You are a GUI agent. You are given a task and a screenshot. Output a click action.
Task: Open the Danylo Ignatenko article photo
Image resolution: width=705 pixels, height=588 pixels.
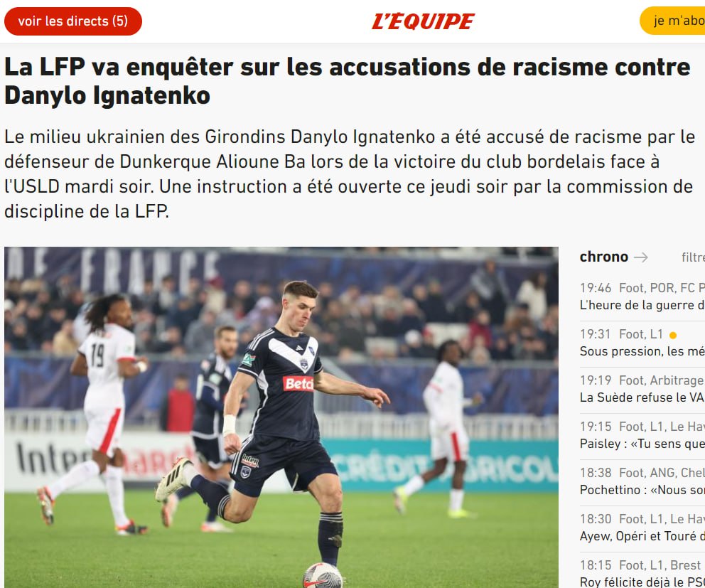pos(281,417)
